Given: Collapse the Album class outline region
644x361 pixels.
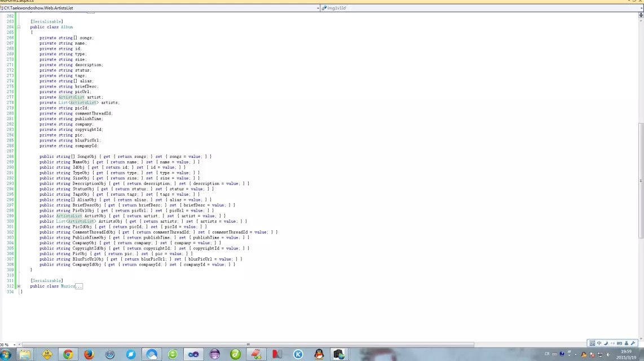Looking at the screenshot, I should (x=19, y=27).
